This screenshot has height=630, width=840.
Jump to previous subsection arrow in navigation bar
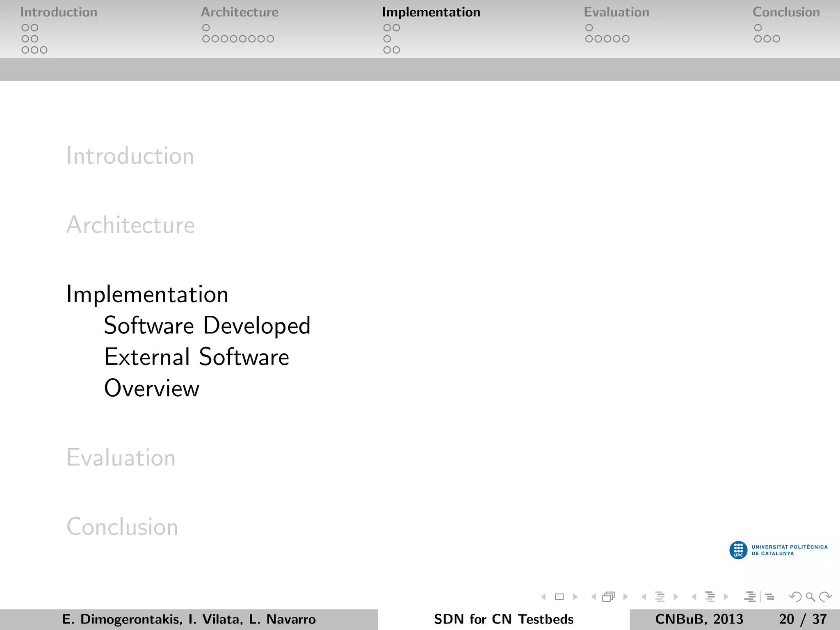(644, 597)
